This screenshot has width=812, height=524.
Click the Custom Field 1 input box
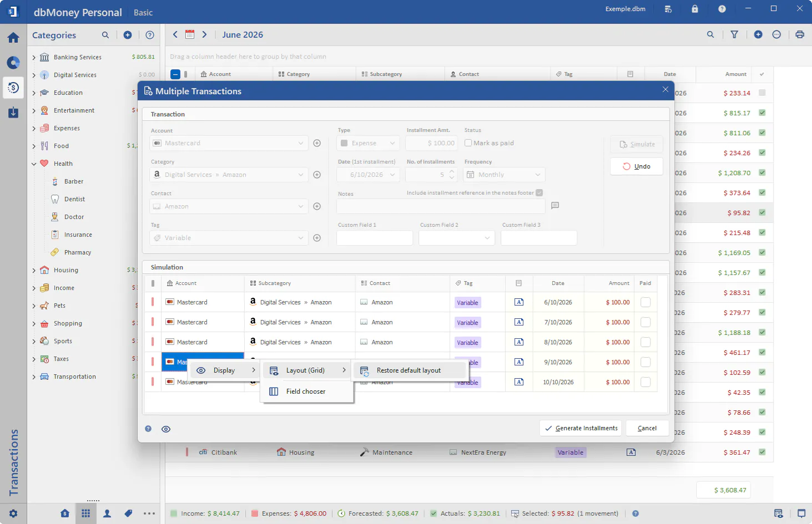(375, 238)
